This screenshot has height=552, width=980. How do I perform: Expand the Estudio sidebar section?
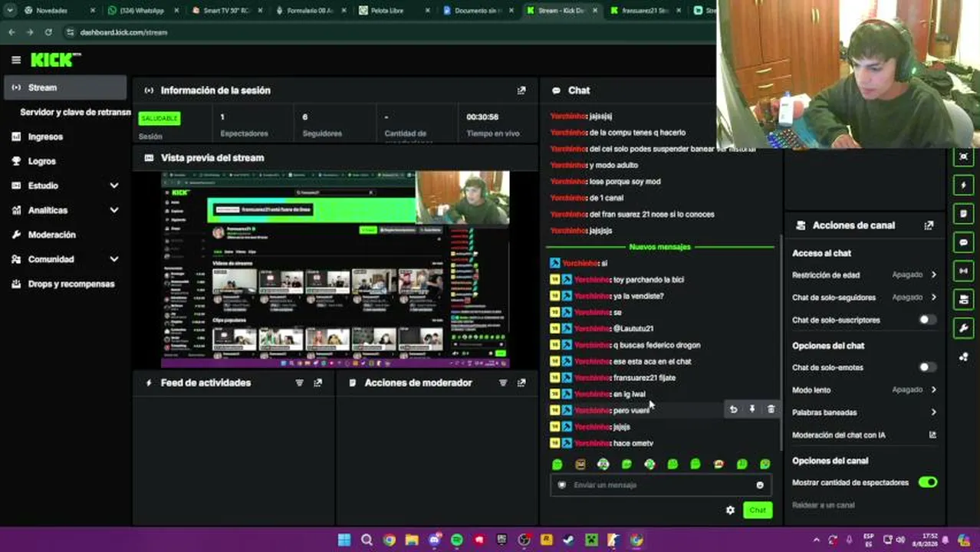click(114, 186)
